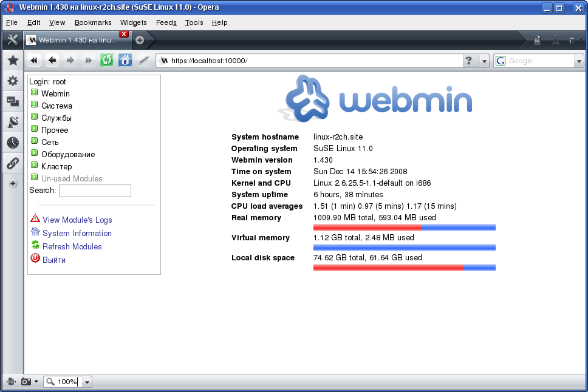The image size is (588, 392).
Task: Click the Time on system value
Action: (360, 172)
